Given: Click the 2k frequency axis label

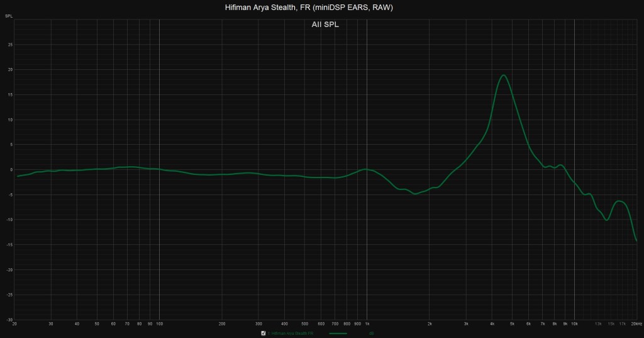Looking at the screenshot, I should click(x=430, y=324).
